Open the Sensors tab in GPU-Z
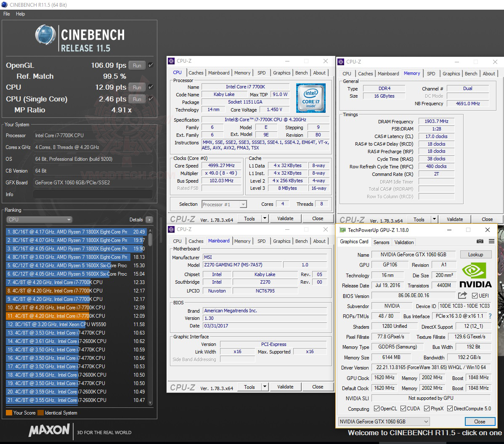This screenshot has height=444, width=504. (381, 242)
